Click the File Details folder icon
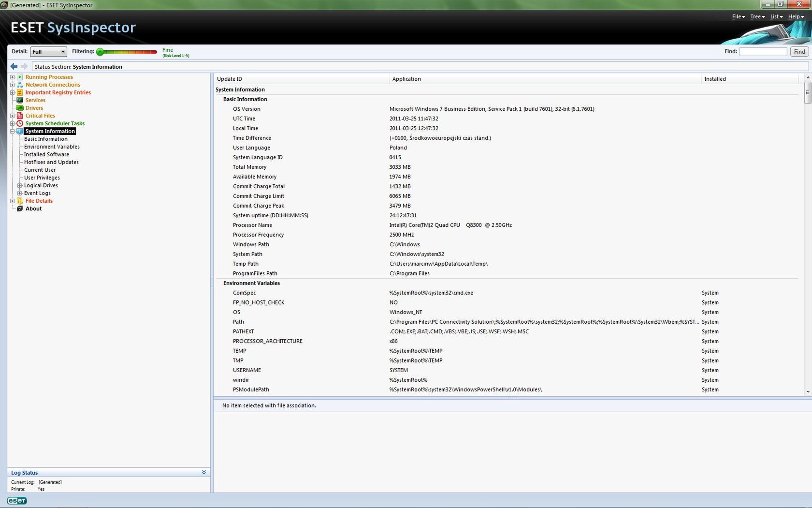Viewport: 812px width, 508px height. coord(20,201)
